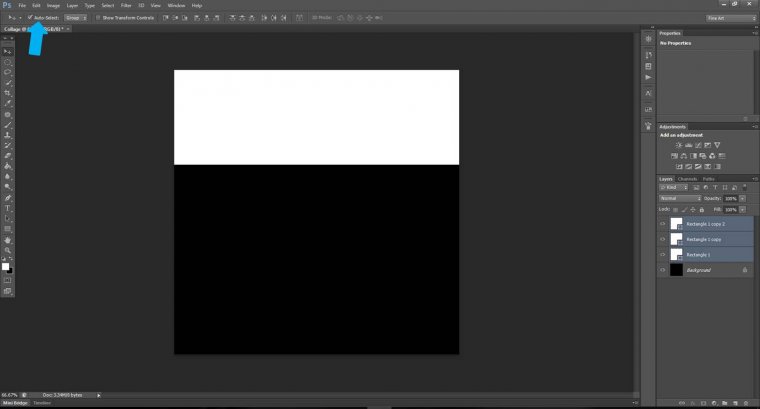
Task: Add a Photo Filter adjustment
Action: (x=703, y=156)
